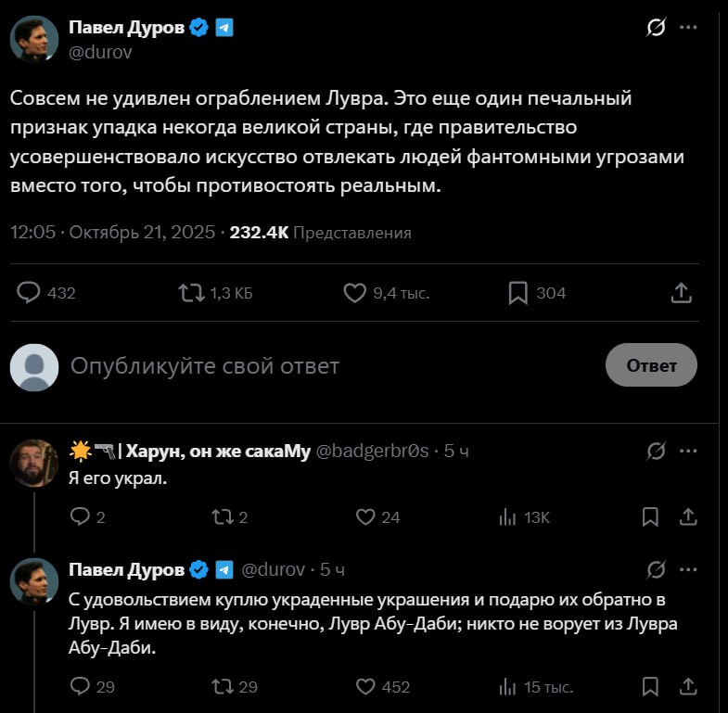Open more options on Durov's Abu Dhabi reply

(x=688, y=568)
